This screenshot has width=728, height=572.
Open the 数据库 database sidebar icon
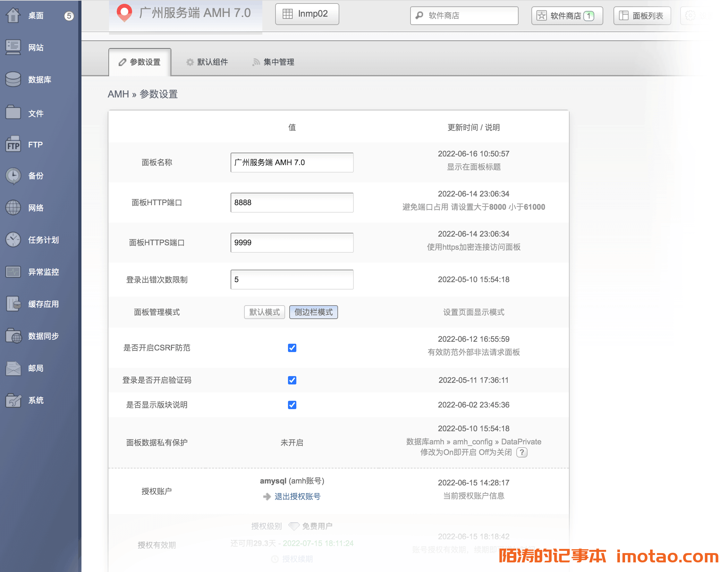(13, 80)
